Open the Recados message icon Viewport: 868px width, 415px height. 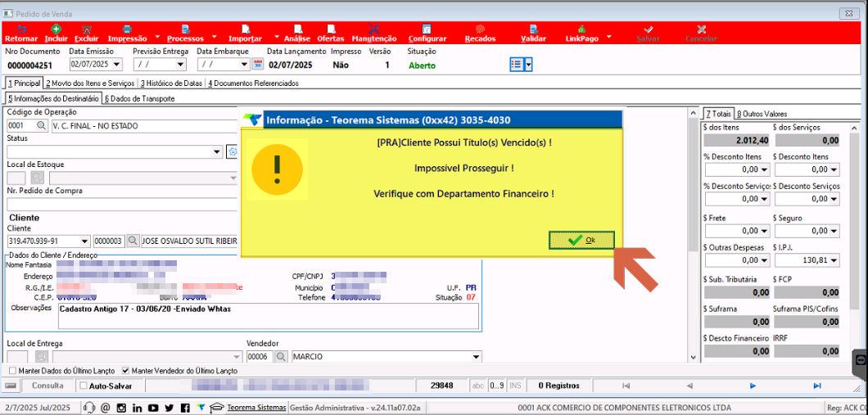point(480,29)
